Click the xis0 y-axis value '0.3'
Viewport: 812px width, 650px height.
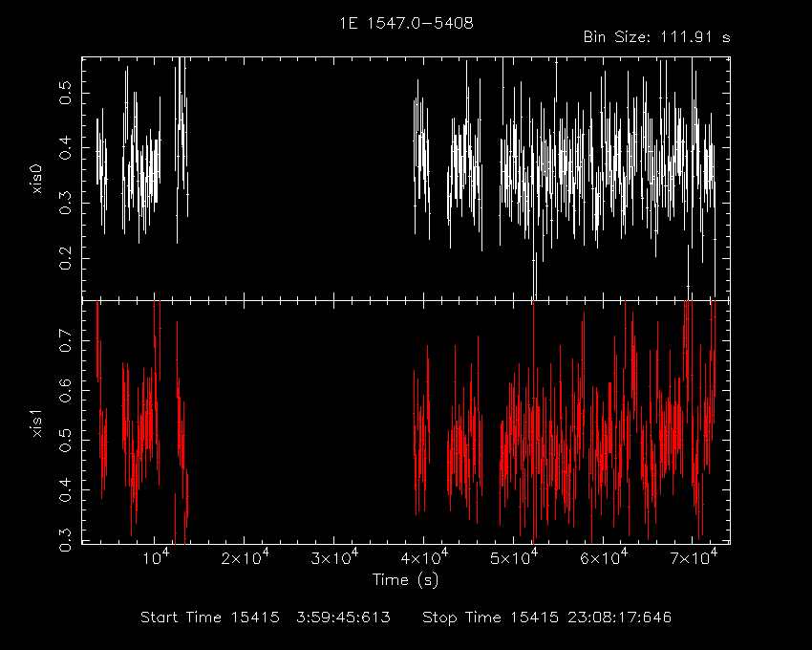pos(65,203)
